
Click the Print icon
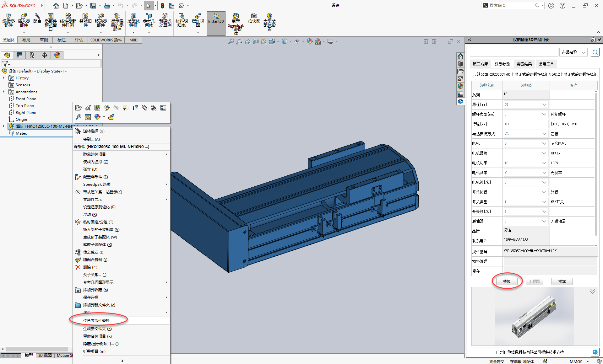(107, 6)
